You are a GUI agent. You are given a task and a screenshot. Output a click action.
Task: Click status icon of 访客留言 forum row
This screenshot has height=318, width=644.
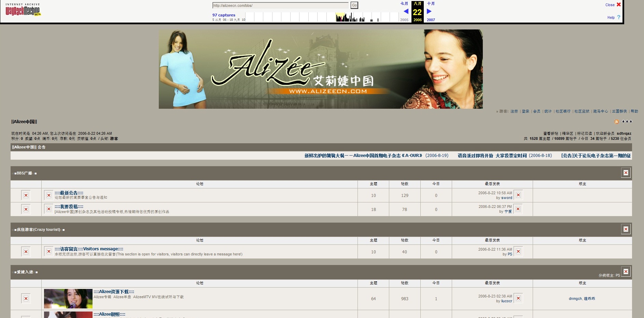coord(26,252)
